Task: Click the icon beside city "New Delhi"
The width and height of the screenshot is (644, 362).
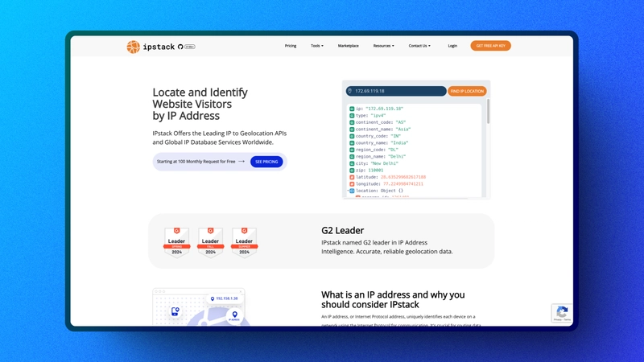Action: [352, 163]
